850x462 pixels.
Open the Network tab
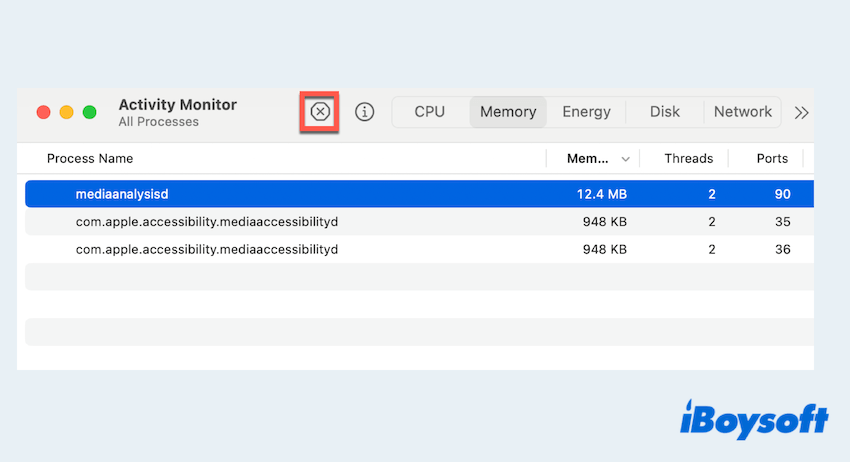[x=743, y=112]
